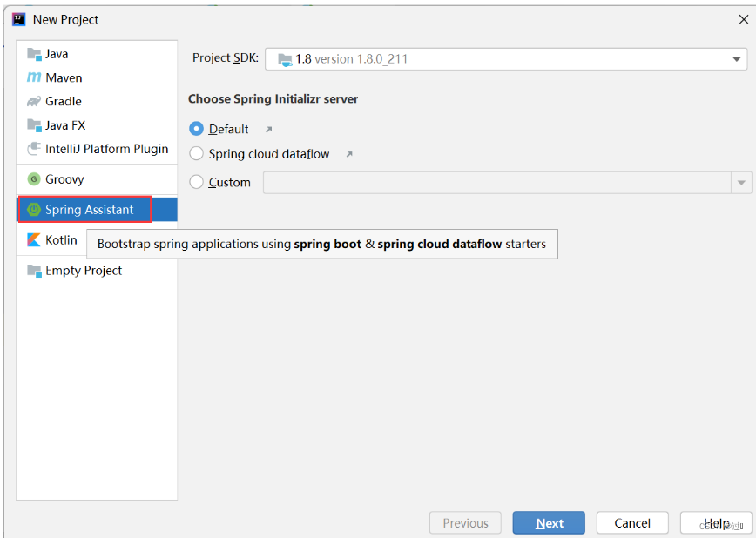
Task: Click the 'Project SDK:' label
Action: [226, 57]
